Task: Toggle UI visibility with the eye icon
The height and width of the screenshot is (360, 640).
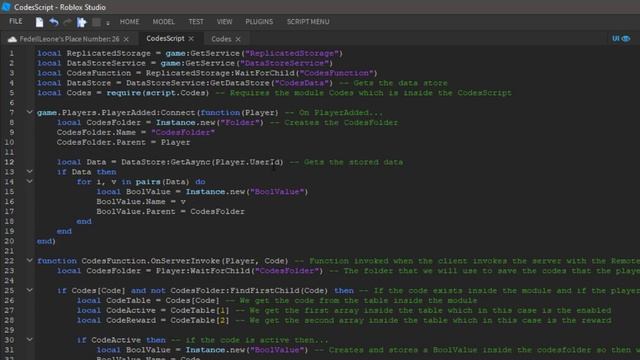Action: (x=626, y=38)
